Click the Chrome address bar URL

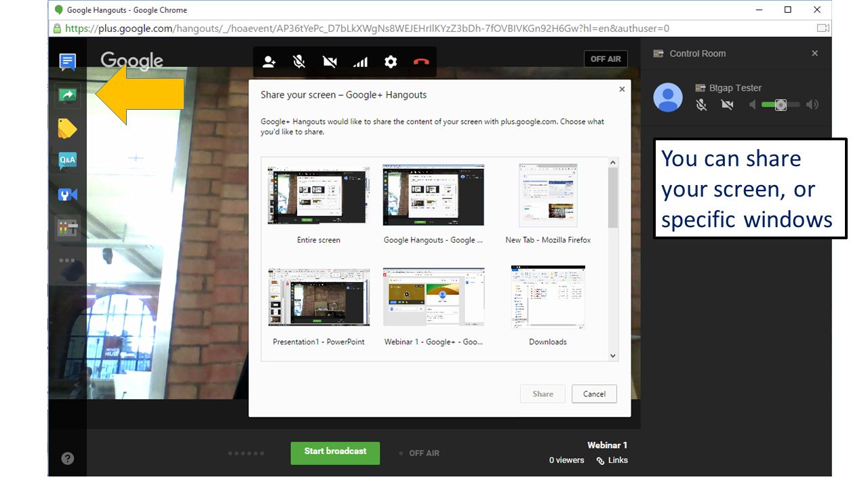pyautogui.click(x=368, y=28)
